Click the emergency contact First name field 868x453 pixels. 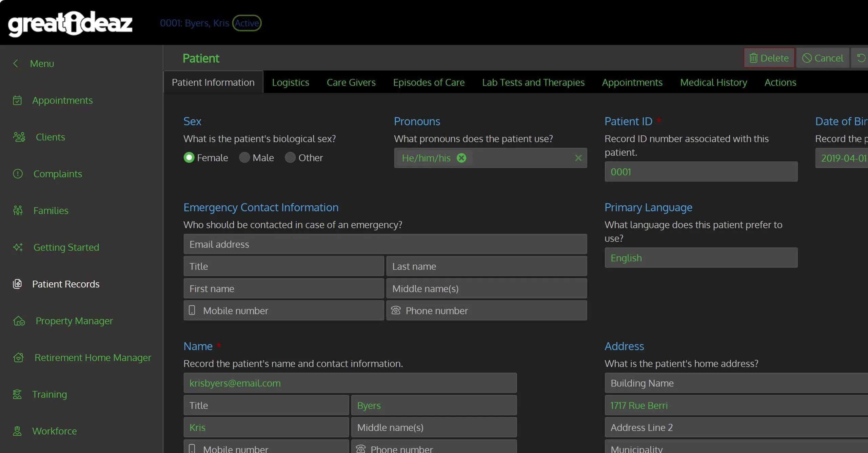pos(284,289)
